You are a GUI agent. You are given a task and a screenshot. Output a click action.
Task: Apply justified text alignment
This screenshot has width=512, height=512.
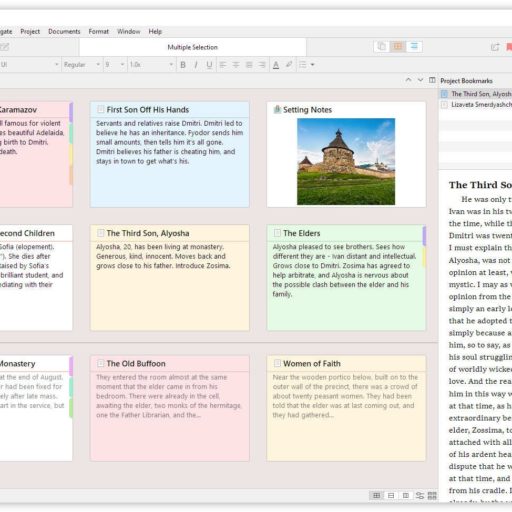click(x=249, y=65)
